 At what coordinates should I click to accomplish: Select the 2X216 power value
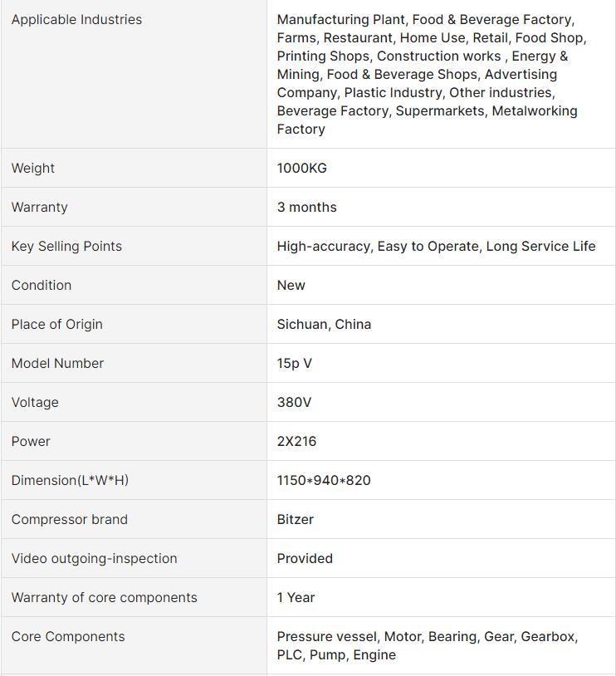[x=297, y=441]
